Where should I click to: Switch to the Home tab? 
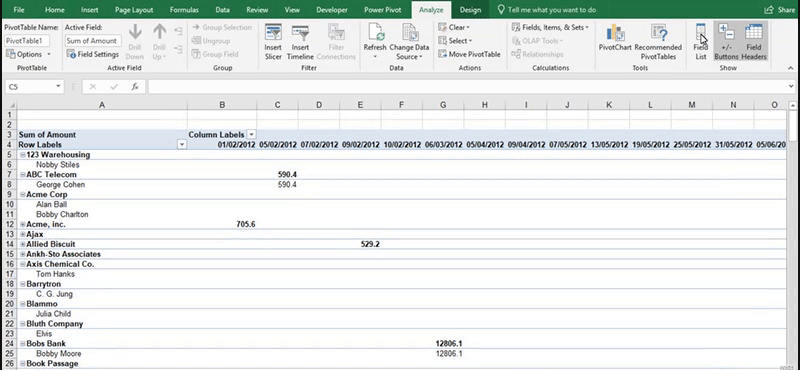(55, 10)
